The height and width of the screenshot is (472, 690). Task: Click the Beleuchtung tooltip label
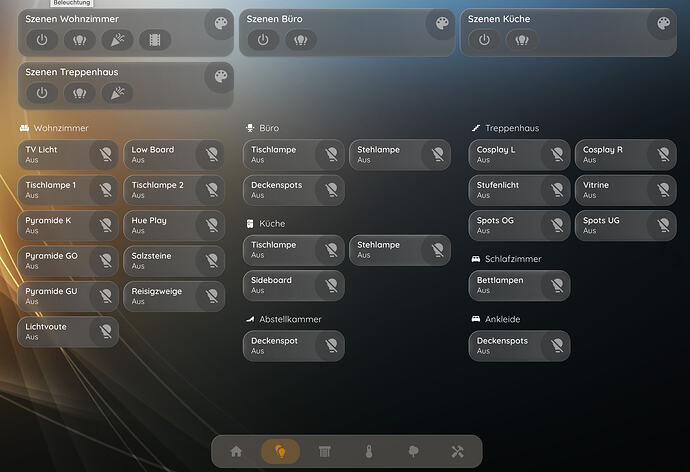coord(72,3)
